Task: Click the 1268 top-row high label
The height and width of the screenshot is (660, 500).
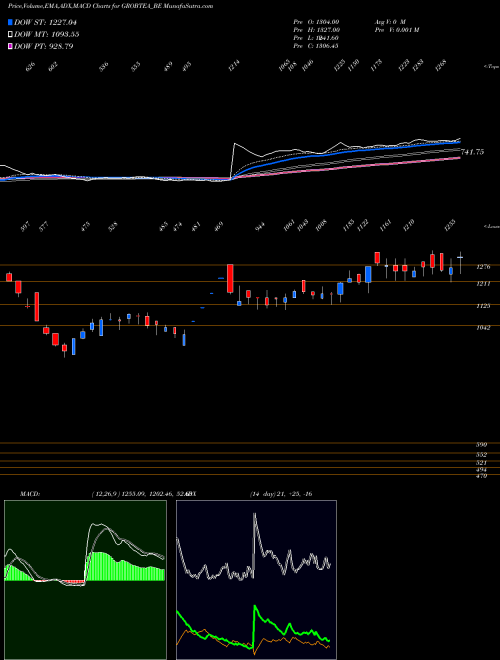Action: [x=441, y=66]
